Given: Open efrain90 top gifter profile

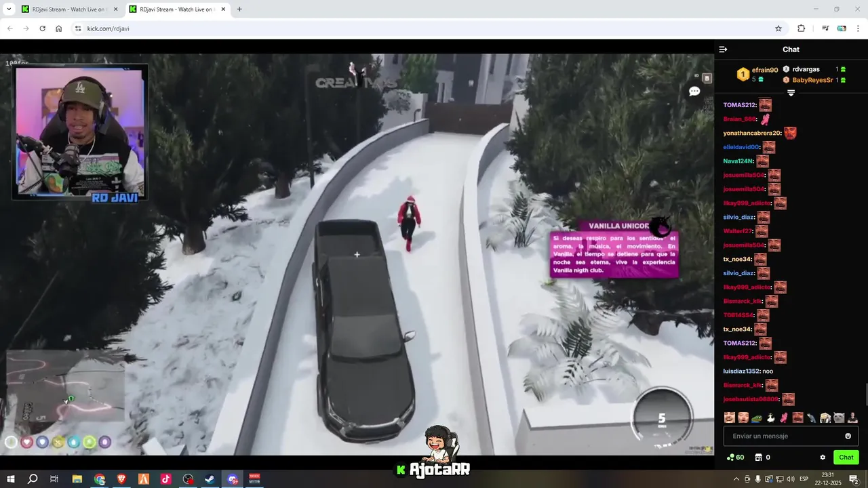Looking at the screenshot, I should [x=765, y=70].
